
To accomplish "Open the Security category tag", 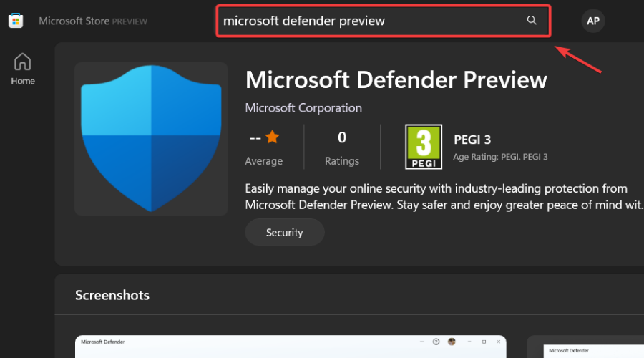I will 285,232.
